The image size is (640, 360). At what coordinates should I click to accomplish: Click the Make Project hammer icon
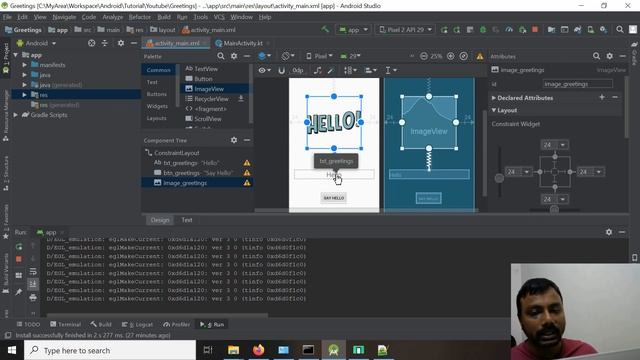[325, 29]
